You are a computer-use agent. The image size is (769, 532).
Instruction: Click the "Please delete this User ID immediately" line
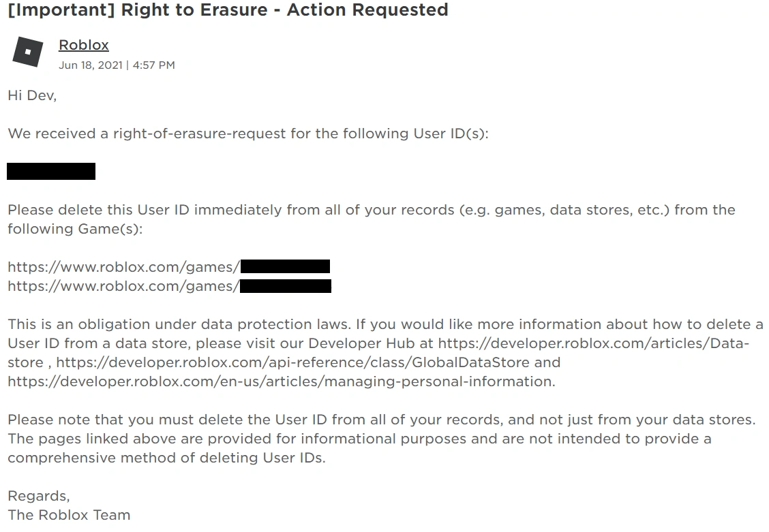[x=205, y=210]
